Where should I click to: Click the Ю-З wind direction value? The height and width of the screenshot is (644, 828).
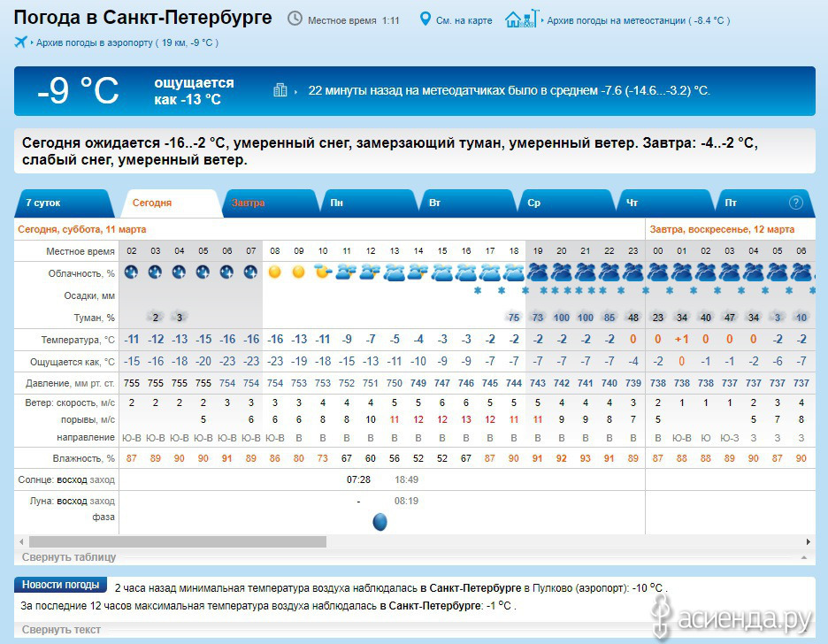click(729, 438)
